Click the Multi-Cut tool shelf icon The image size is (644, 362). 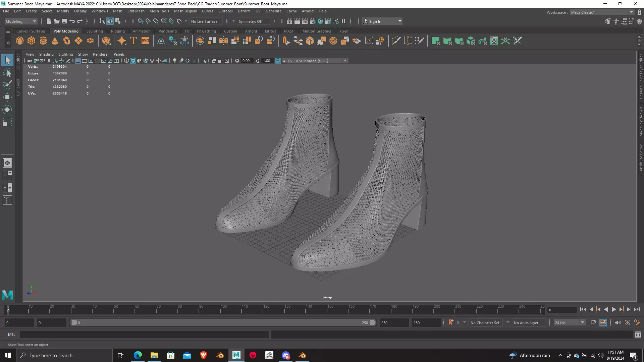pyautogui.click(x=396, y=41)
